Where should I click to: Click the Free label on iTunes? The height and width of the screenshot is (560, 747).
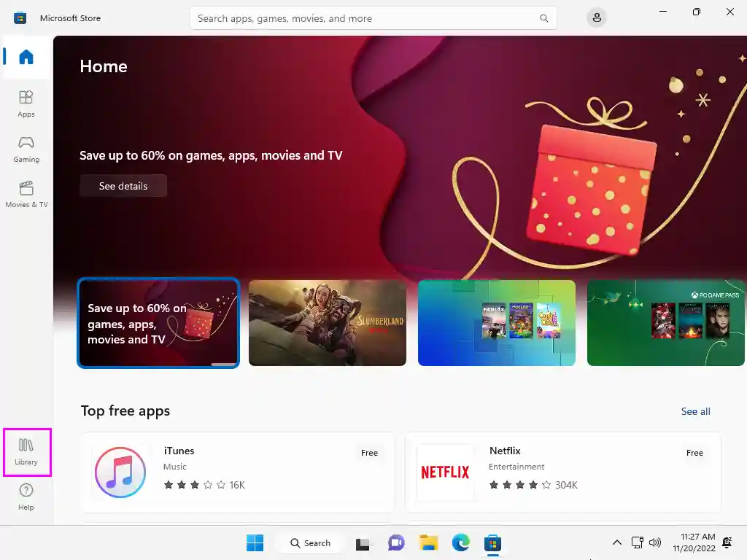[x=369, y=453]
